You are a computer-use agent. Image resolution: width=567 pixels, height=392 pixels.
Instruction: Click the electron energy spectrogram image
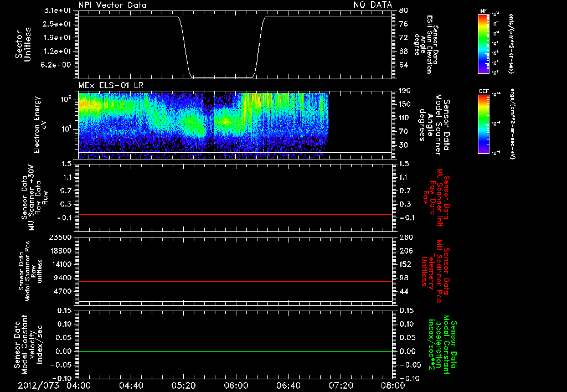tap(203, 125)
